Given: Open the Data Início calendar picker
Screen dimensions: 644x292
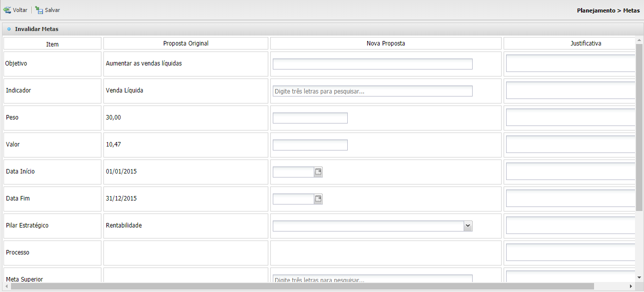Looking at the screenshot, I should pyautogui.click(x=318, y=172).
